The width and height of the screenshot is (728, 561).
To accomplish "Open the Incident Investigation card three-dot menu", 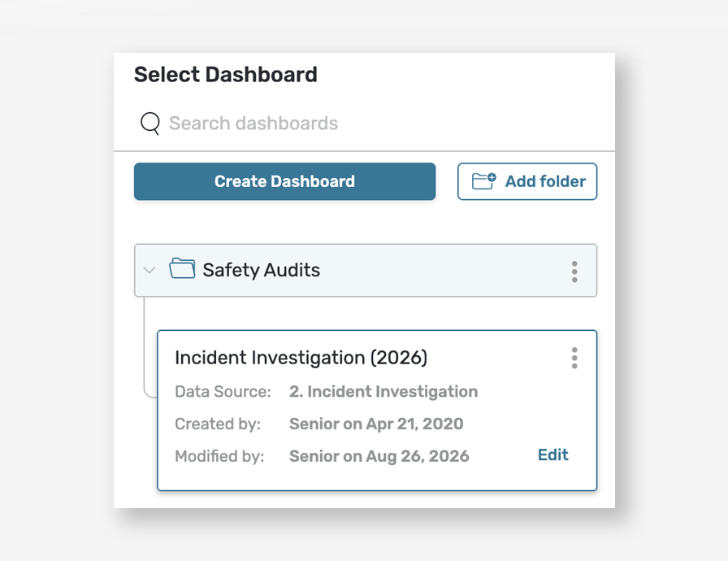I will [574, 358].
